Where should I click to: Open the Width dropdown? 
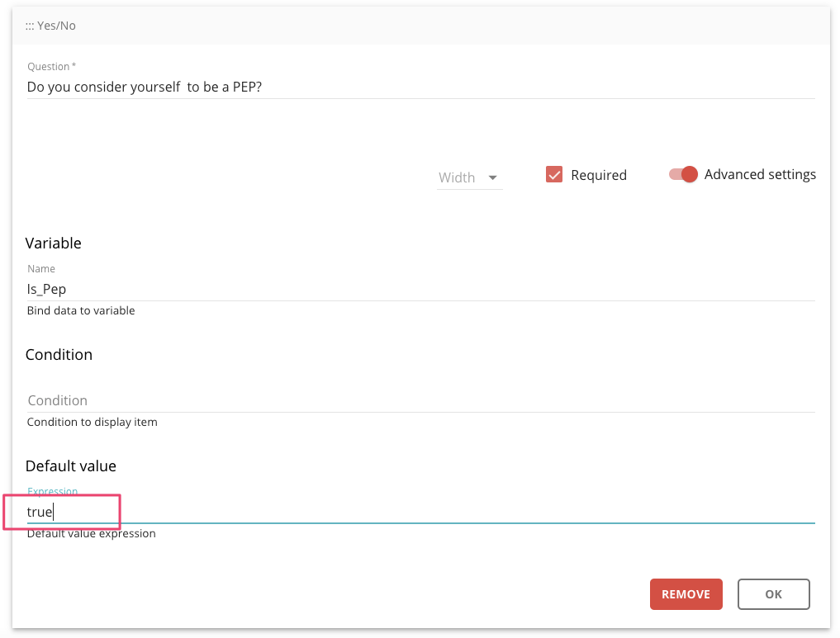coord(468,177)
